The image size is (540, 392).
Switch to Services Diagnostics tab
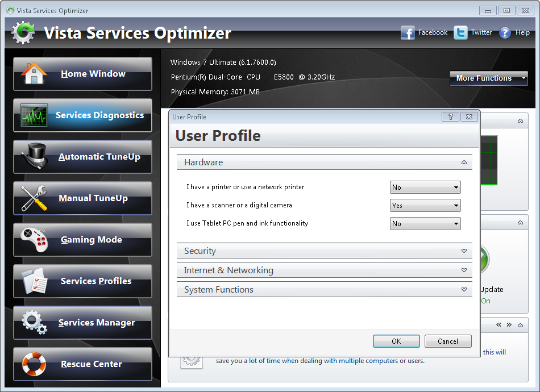point(82,115)
